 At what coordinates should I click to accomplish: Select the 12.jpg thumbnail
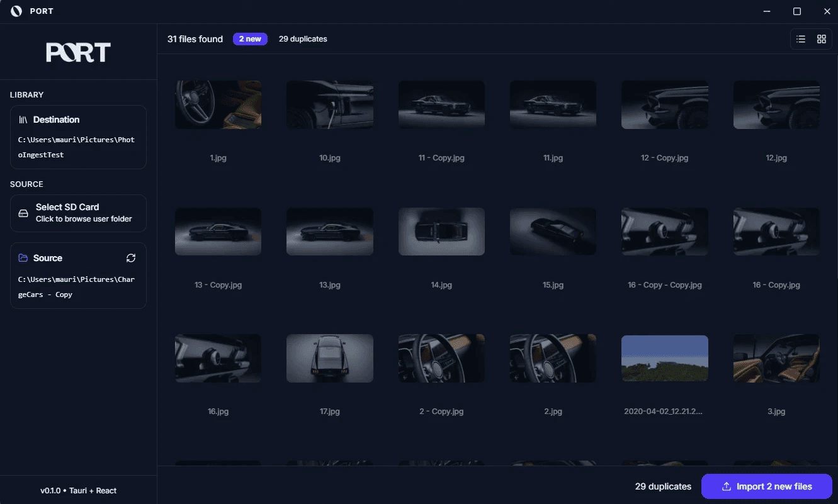pos(776,104)
